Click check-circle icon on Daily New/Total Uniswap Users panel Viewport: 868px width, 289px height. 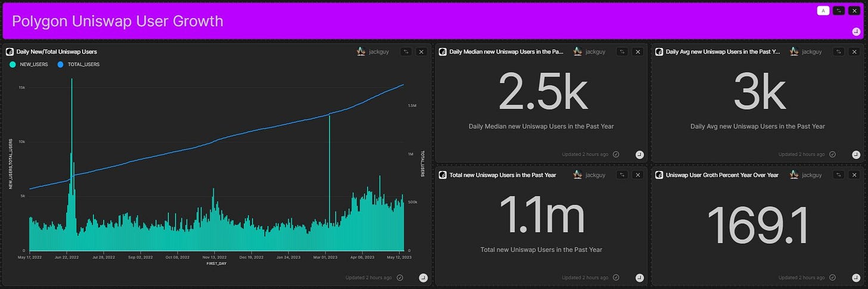[x=399, y=278]
